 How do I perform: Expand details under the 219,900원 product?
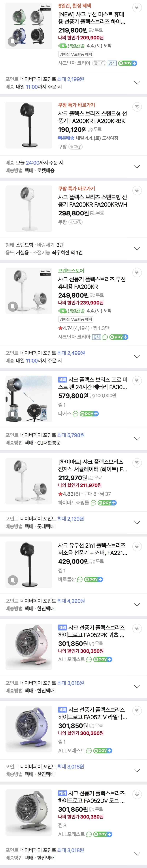(137, 83)
